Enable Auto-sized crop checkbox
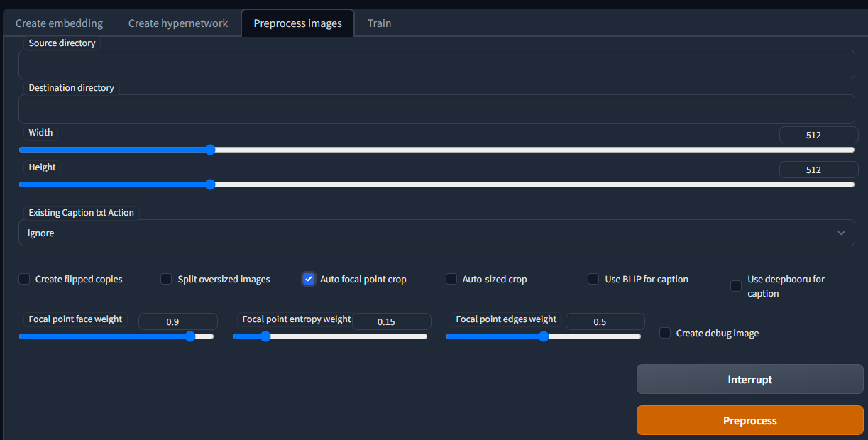 pos(451,279)
